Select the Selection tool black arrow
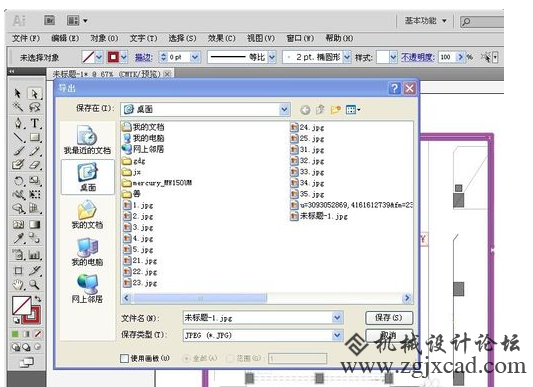Screen dimensions: 533x387 18,93
